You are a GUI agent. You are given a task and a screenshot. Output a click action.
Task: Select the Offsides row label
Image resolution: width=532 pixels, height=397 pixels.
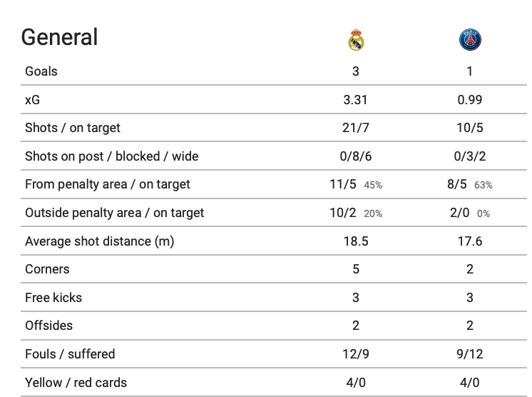48,326
